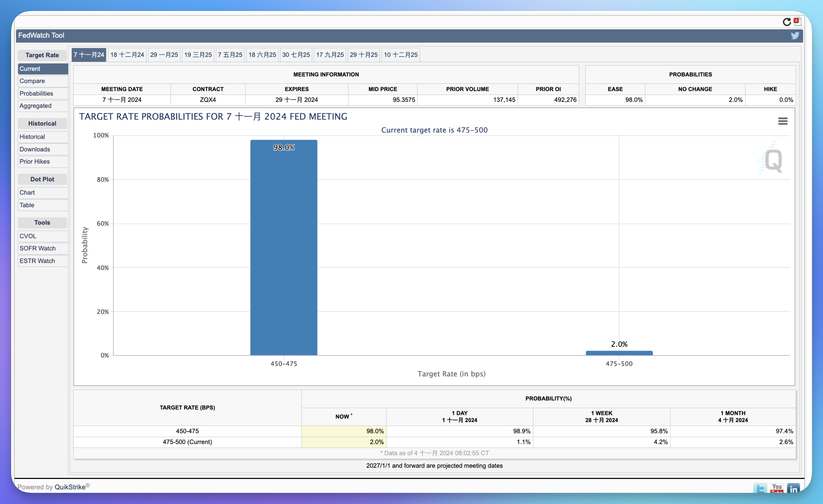The height and width of the screenshot is (504, 823).
Task: Switch to the 29 一月25 meeting tab
Action: (164, 55)
